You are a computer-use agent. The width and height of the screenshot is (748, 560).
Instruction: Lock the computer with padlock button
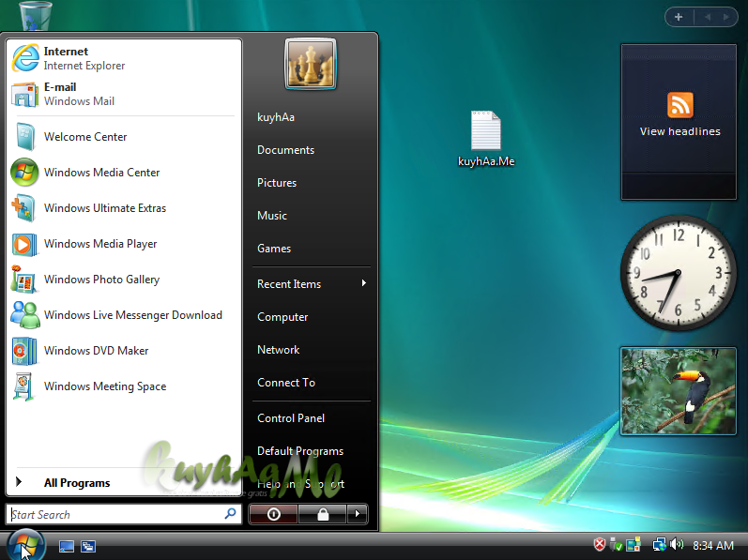(323, 514)
